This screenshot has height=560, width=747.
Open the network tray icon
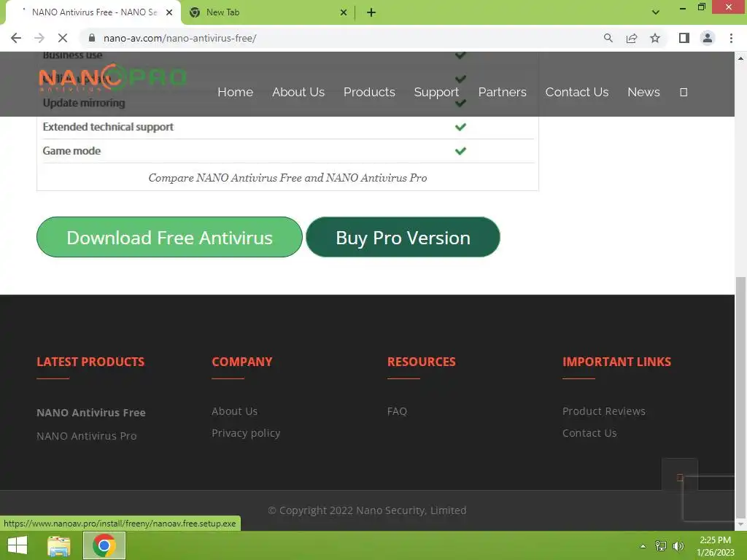[661, 546]
